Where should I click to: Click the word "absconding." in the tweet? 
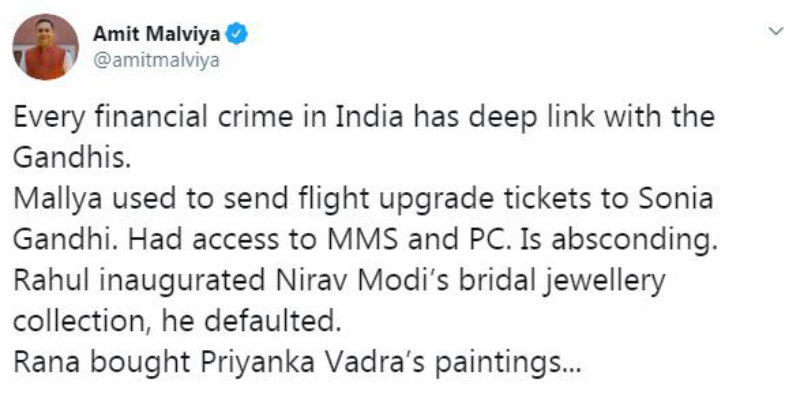pyautogui.click(x=634, y=239)
